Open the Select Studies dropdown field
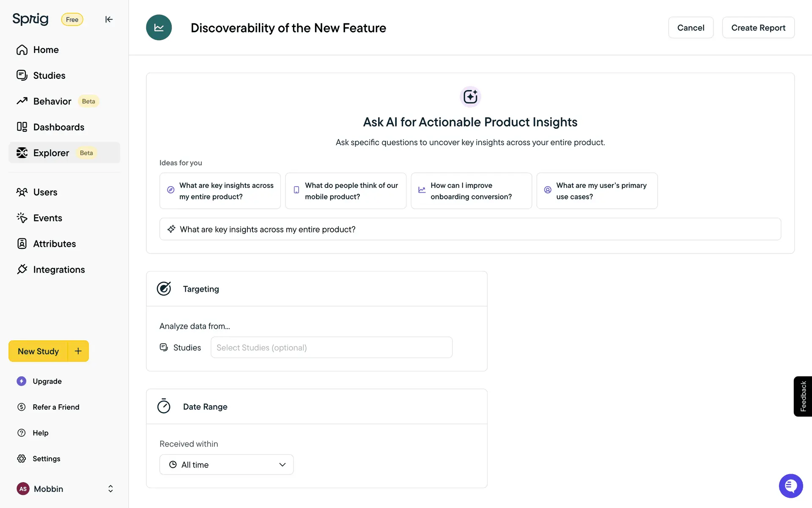812x508 pixels. coord(331,348)
